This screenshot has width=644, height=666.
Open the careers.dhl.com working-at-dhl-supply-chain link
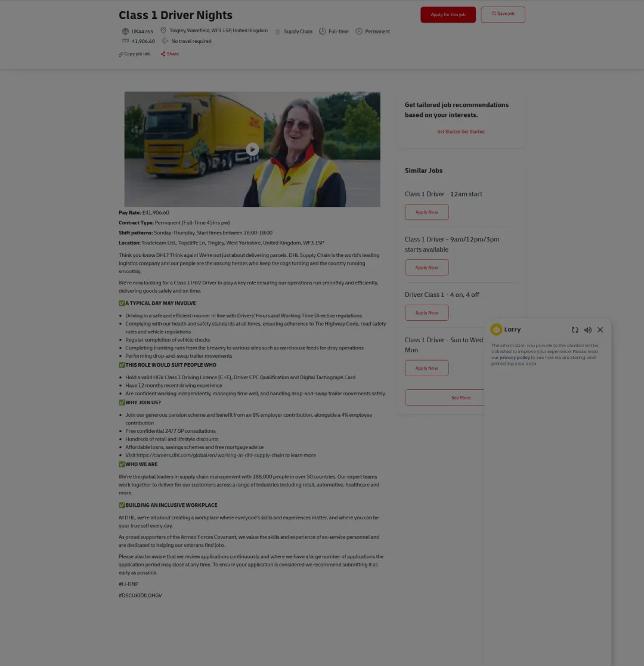tap(210, 456)
